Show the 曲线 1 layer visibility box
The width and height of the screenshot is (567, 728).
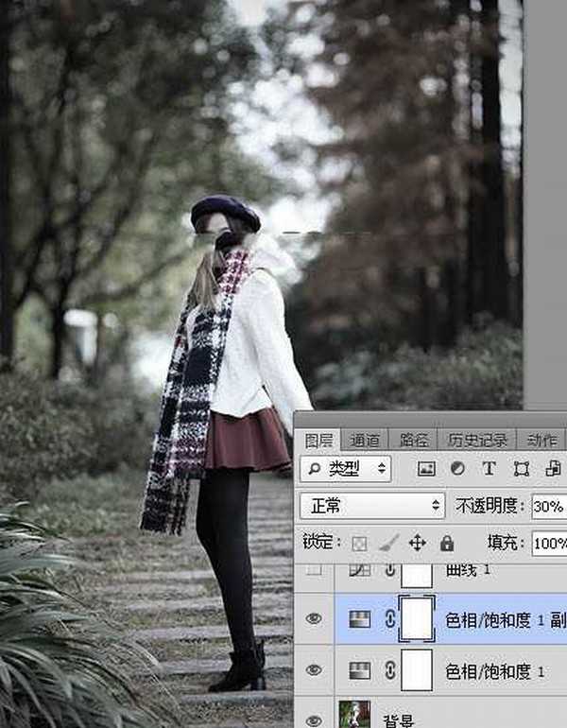click(x=314, y=570)
